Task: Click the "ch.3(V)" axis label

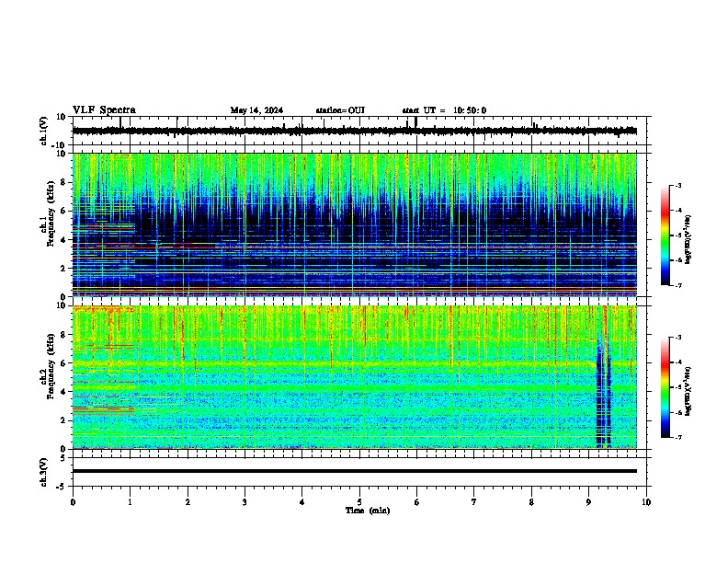Action: [44, 472]
